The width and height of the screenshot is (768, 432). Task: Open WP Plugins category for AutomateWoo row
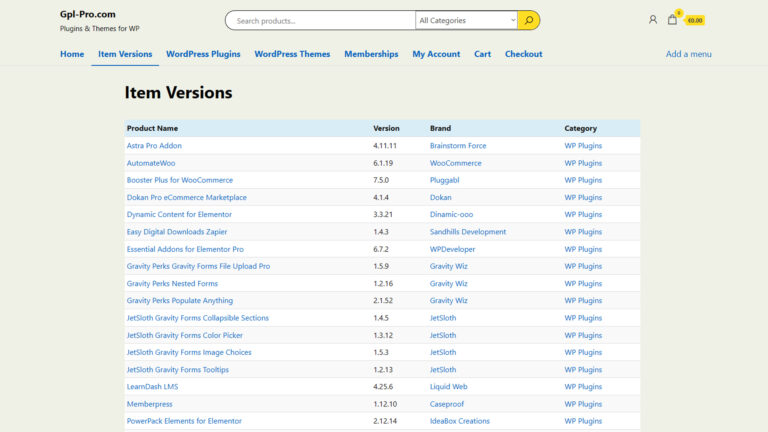pos(583,163)
